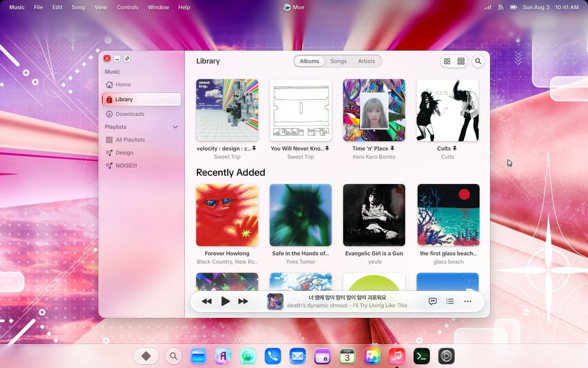Viewport: 588px width, 368px height.
Task: Show lyrics for current song
Action: point(433,301)
